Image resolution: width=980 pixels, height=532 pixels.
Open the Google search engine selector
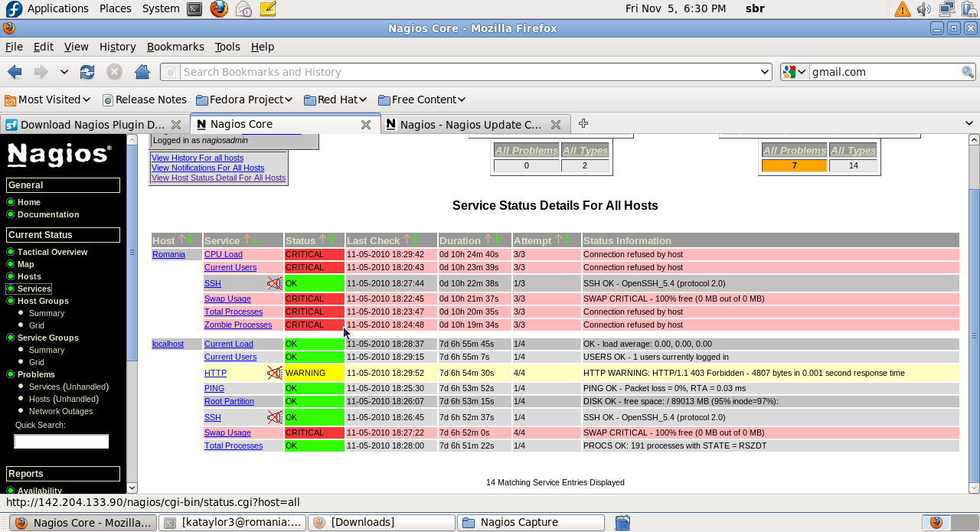point(794,72)
